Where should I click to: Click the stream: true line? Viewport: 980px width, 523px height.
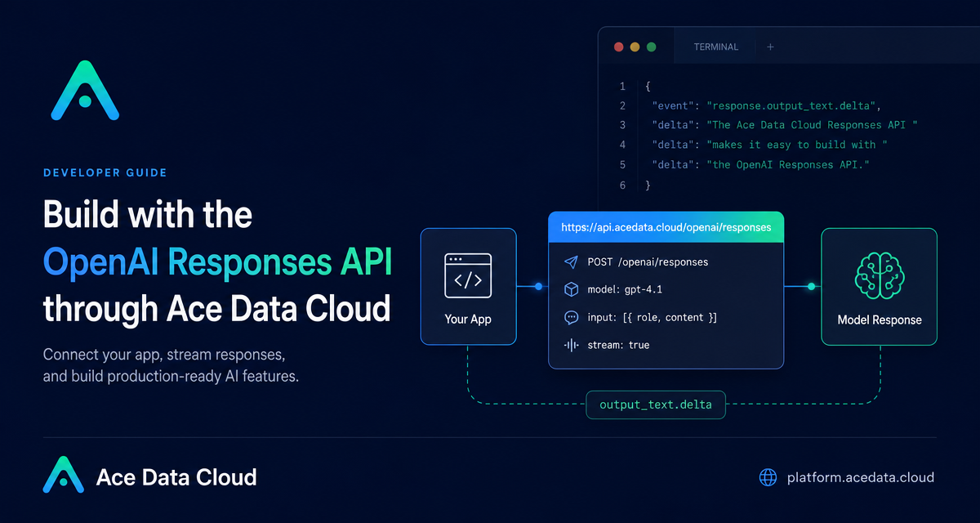(x=618, y=345)
